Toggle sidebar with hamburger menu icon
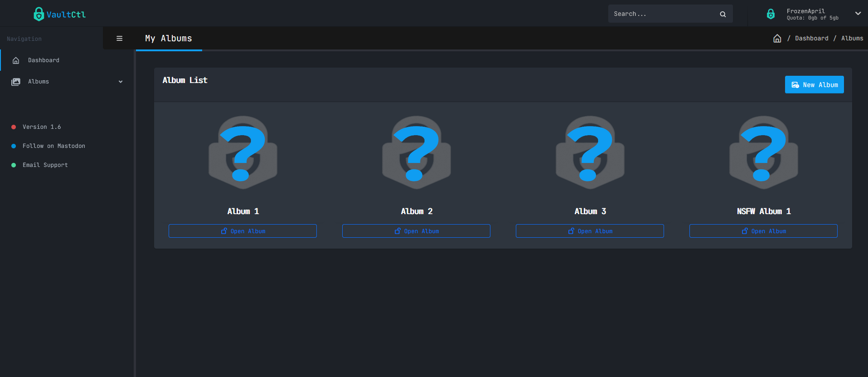 120,39
